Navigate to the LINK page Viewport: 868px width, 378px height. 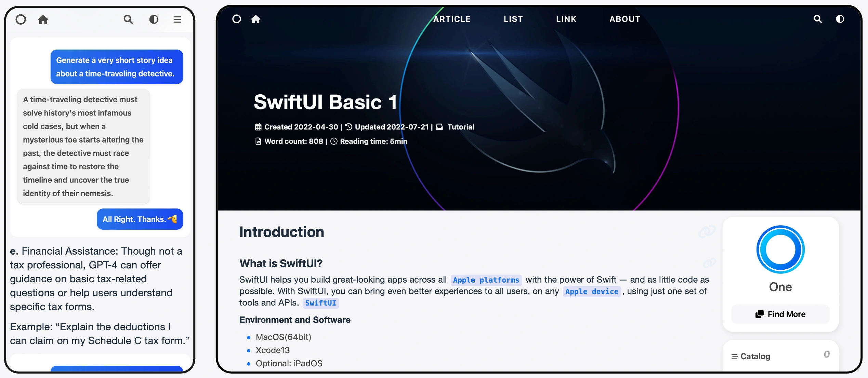[566, 19]
